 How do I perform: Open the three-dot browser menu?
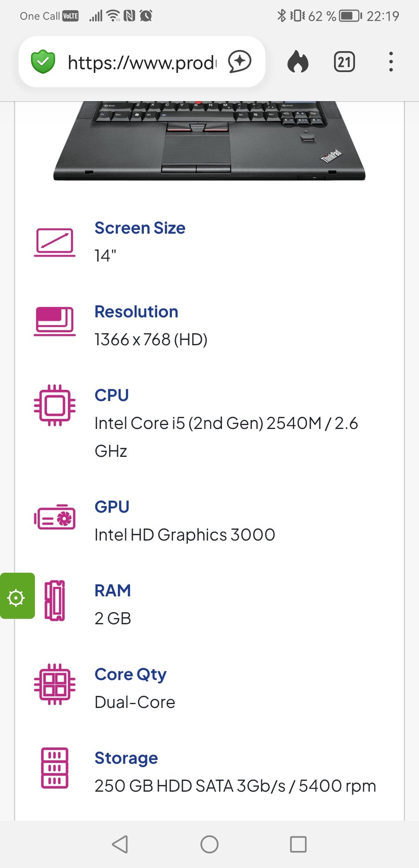391,62
